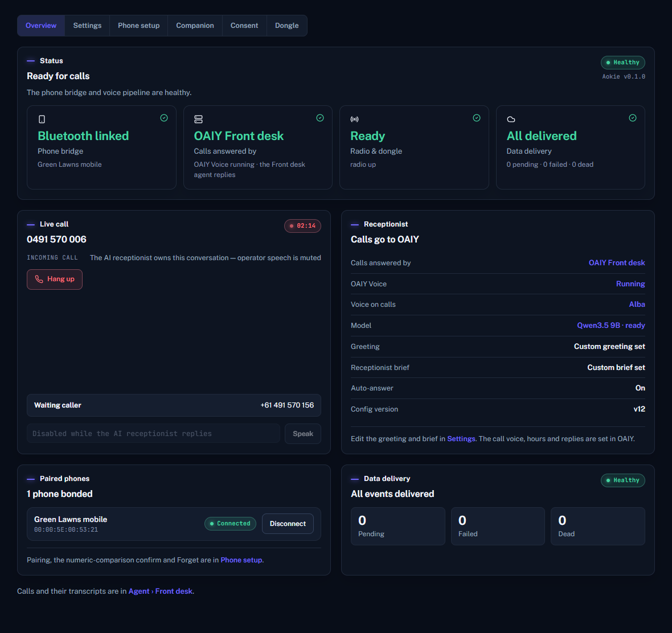
Task: Click the Speak button
Action: [x=302, y=433]
